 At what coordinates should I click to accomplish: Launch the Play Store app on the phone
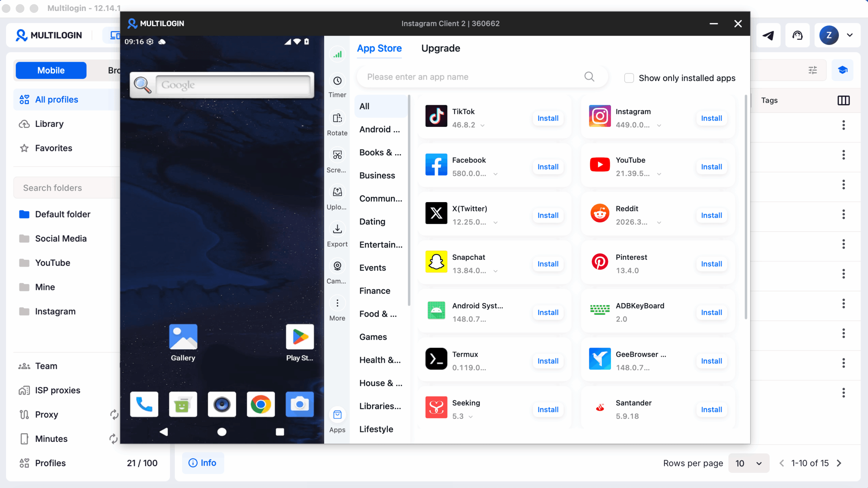[x=300, y=343]
